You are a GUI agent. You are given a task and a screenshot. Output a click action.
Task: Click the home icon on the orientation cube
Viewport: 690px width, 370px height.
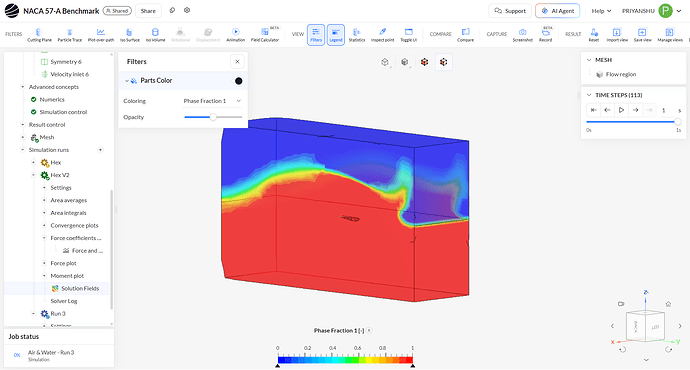coord(668,304)
